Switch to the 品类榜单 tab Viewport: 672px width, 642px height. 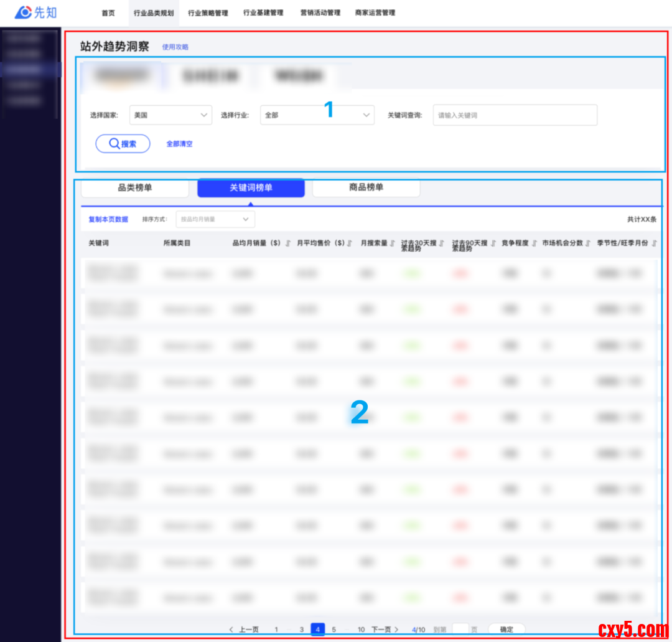point(135,187)
